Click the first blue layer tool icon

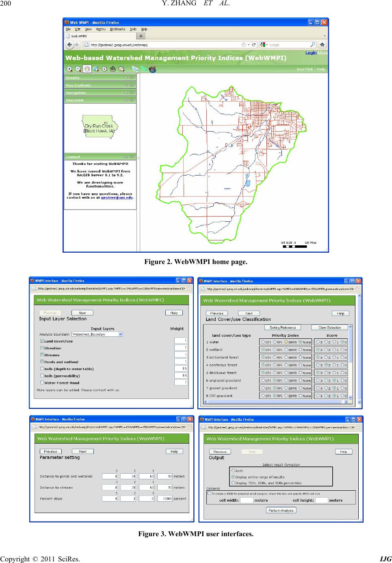(135, 69)
